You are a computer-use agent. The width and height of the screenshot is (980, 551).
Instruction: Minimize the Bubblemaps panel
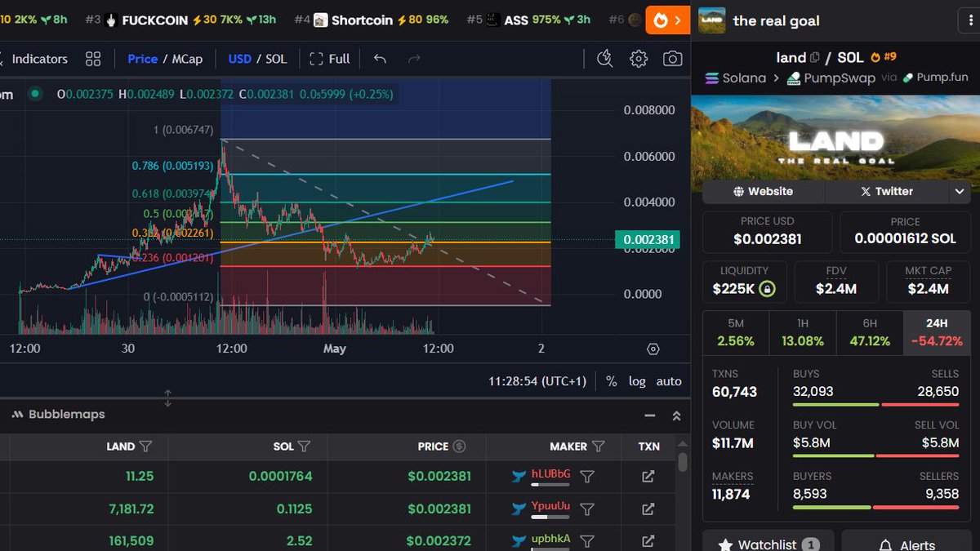click(x=650, y=415)
